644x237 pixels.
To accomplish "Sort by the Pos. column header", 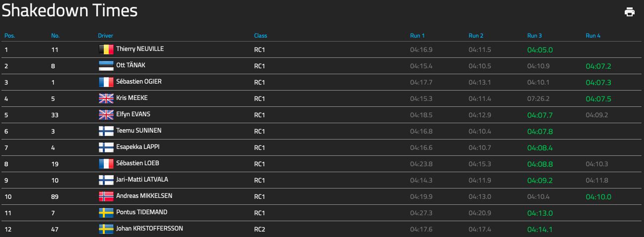I will [9, 36].
